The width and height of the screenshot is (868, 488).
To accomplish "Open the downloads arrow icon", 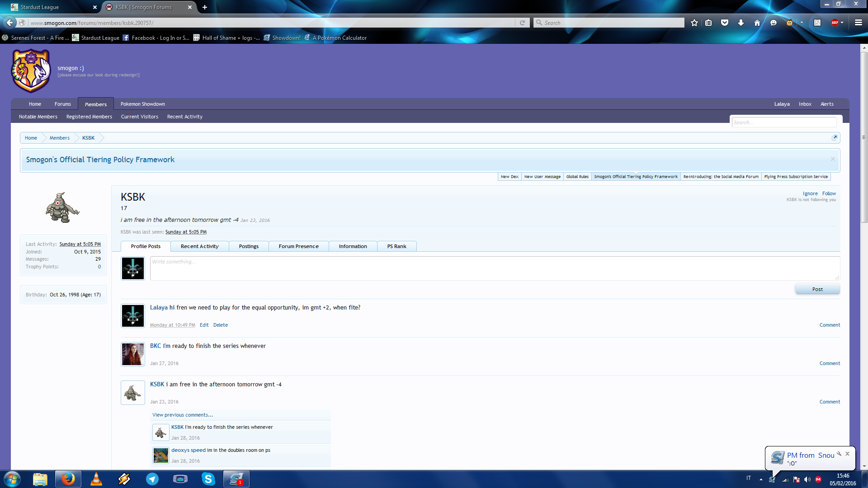I will click(x=741, y=23).
